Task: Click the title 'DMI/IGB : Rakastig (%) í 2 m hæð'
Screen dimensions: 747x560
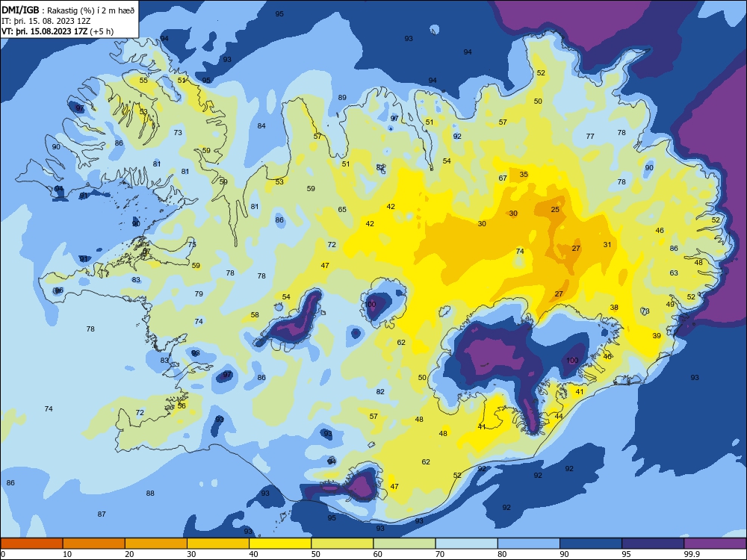Action: 68,10
